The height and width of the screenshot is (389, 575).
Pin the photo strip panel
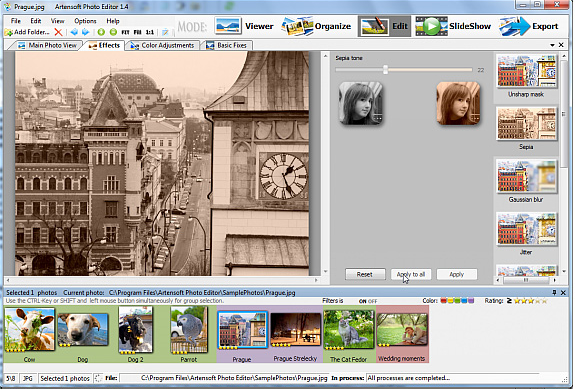(x=554, y=292)
